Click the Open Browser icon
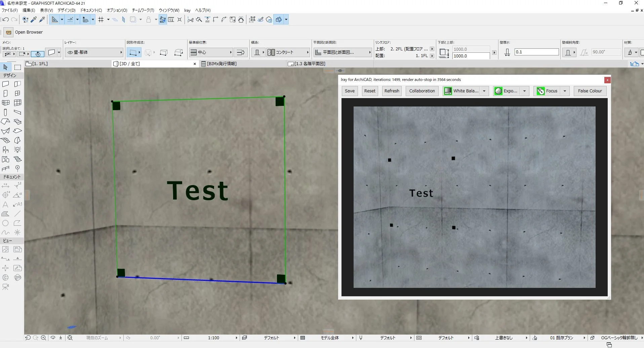 coord(9,32)
